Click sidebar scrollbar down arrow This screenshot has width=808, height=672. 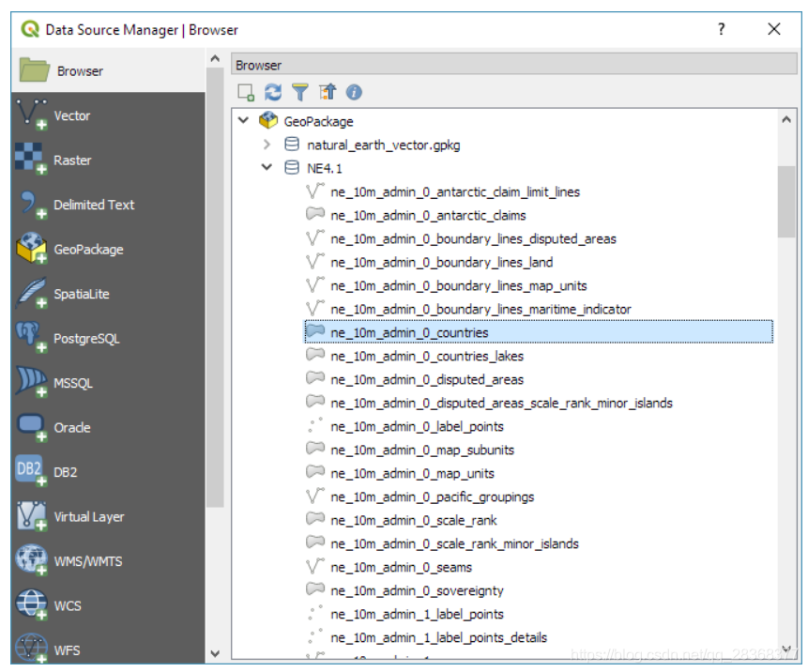(x=216, y=654)
